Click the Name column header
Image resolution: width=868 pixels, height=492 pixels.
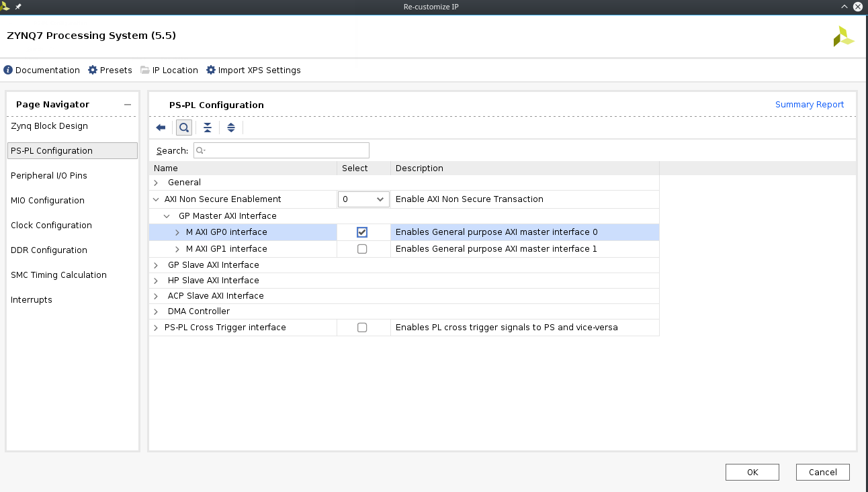click(243, 168)
